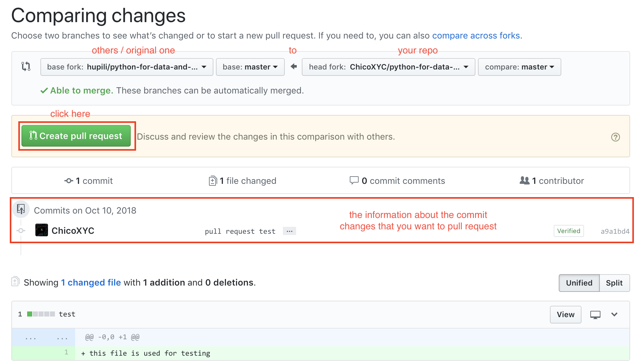The width and height of the screenshot is (644, 362).
Task: Click the commit icon next to 1 commit
Action: click(x=69, y=181)
